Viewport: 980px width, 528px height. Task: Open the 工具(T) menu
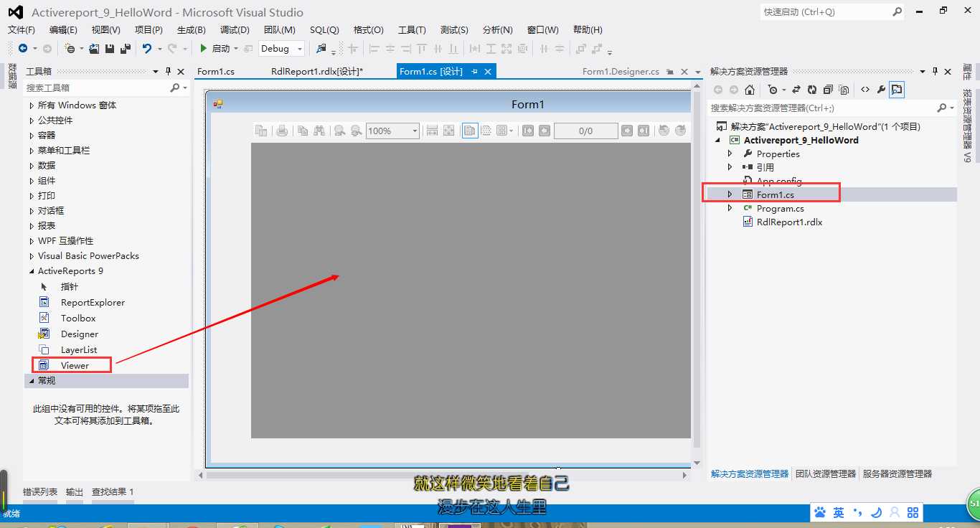[x=412, y=29]
